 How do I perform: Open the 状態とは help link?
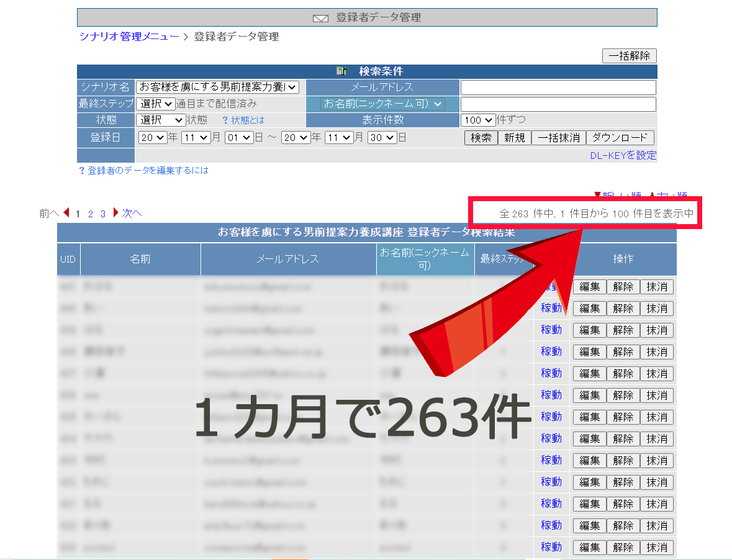click(248, 120)
